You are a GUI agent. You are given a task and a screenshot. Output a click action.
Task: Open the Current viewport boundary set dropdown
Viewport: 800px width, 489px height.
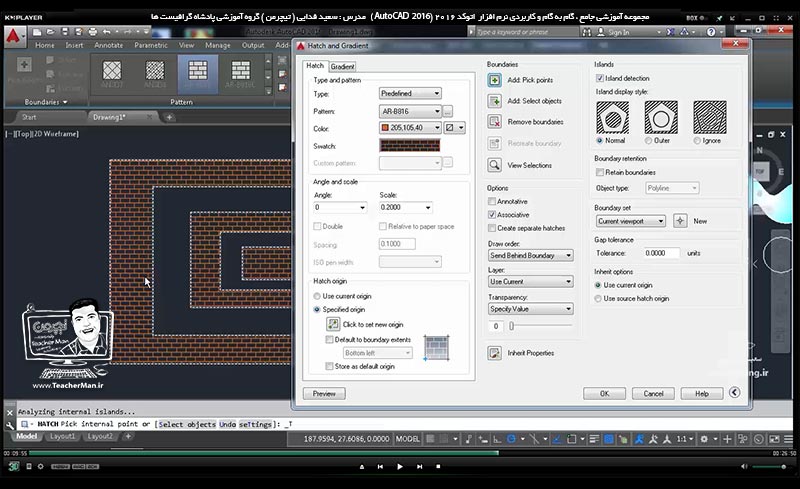631,221
